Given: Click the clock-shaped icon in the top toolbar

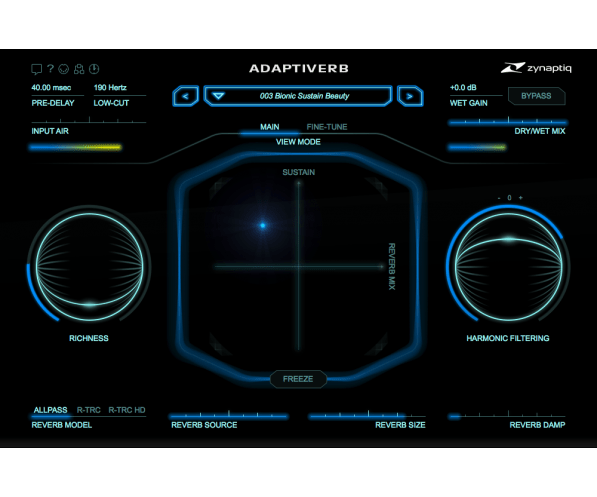Looking at the screenshot, I should tap(94, 69).
